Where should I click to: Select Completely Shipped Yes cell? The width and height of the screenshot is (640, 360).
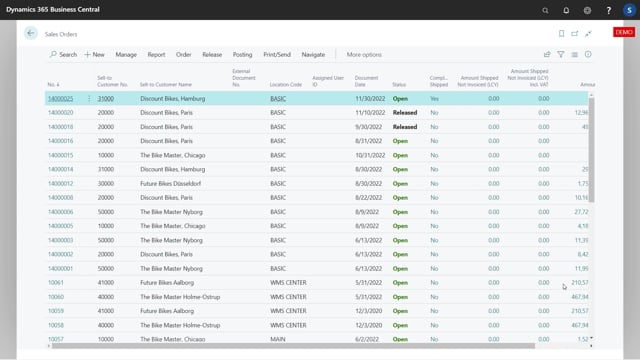pos(434,98)
